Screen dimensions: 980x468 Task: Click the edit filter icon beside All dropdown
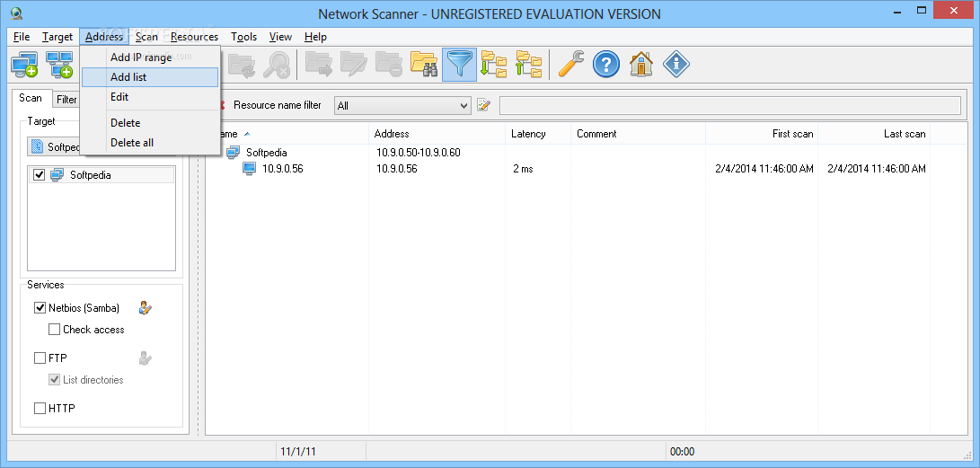tap(483, 105)
